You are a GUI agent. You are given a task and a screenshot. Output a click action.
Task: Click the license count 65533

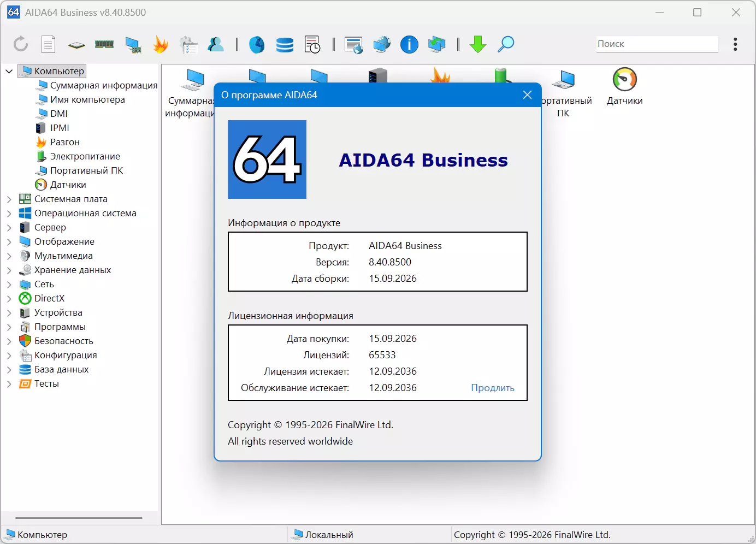pyautogui.click(x=382, y=355)
